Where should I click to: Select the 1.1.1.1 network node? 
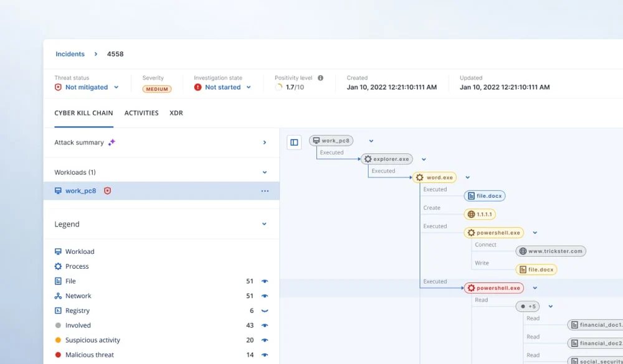tap(480, 214)
